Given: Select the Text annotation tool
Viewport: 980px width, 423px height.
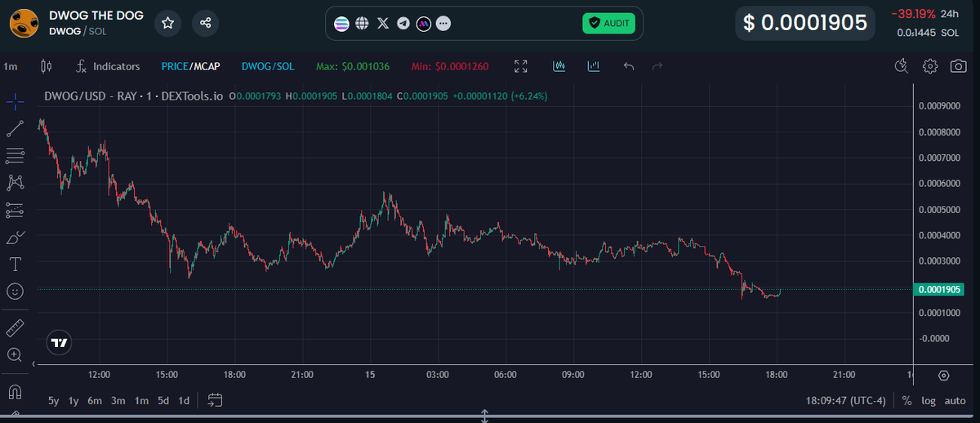Looking at the screenshot, I should click(15, 264).
